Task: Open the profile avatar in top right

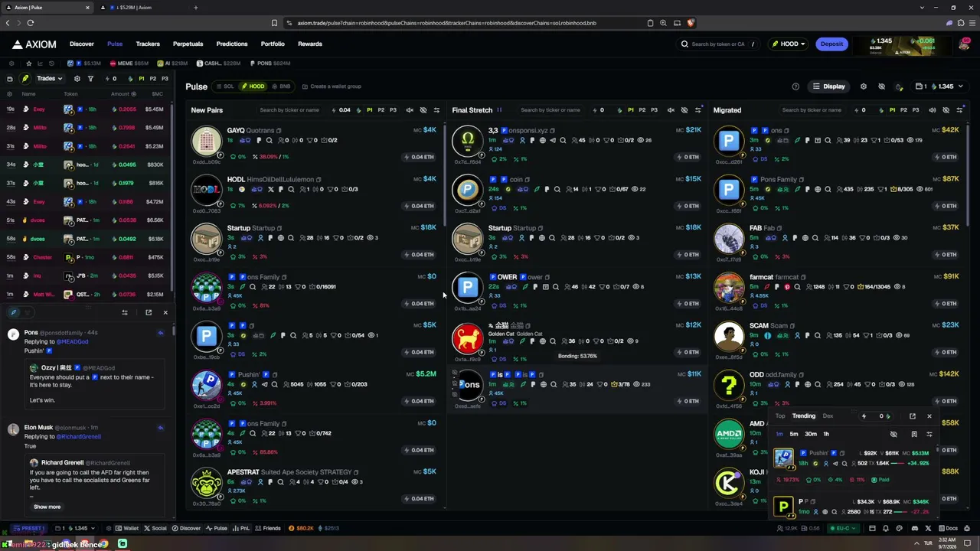Action: 963,44
